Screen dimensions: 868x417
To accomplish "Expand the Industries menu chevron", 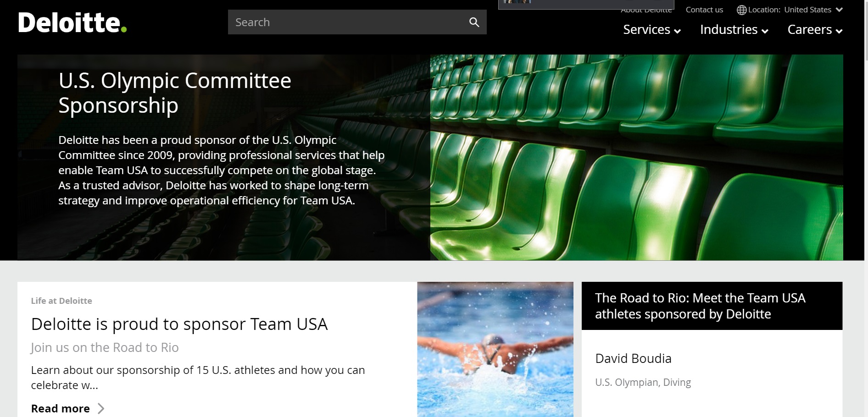I will point(765,31).
